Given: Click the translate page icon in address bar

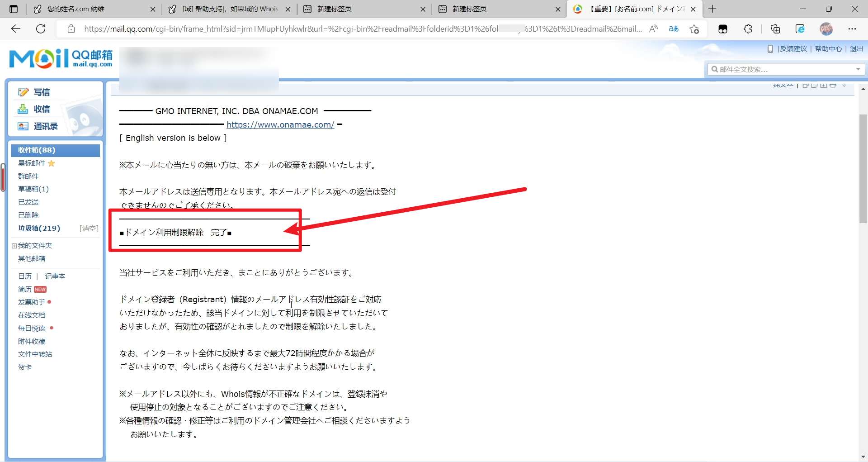Looking at the screenshot, I should coord(674,29).
